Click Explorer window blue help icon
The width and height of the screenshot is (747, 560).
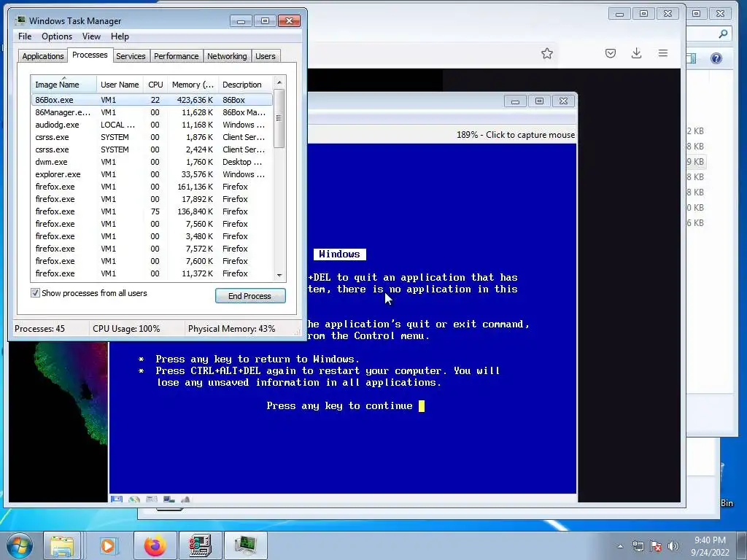coord(716,58)
